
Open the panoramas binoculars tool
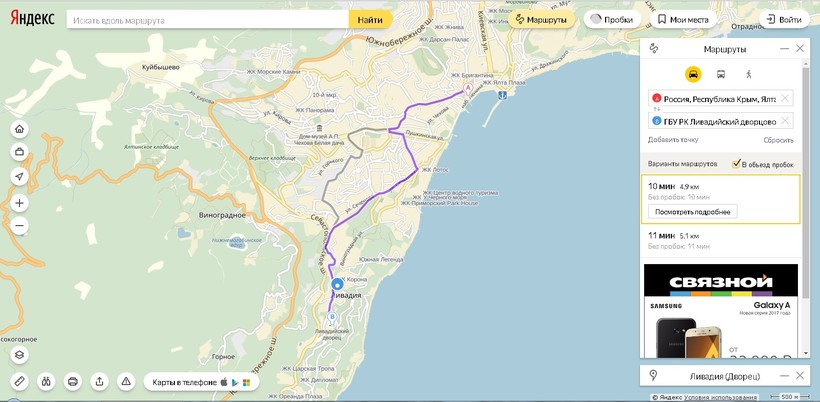click(x=46, y=381)
